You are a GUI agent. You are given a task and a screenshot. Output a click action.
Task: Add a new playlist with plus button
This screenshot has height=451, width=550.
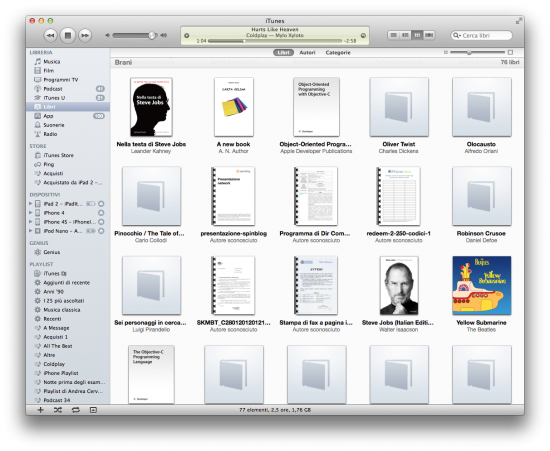click(41, 410)
